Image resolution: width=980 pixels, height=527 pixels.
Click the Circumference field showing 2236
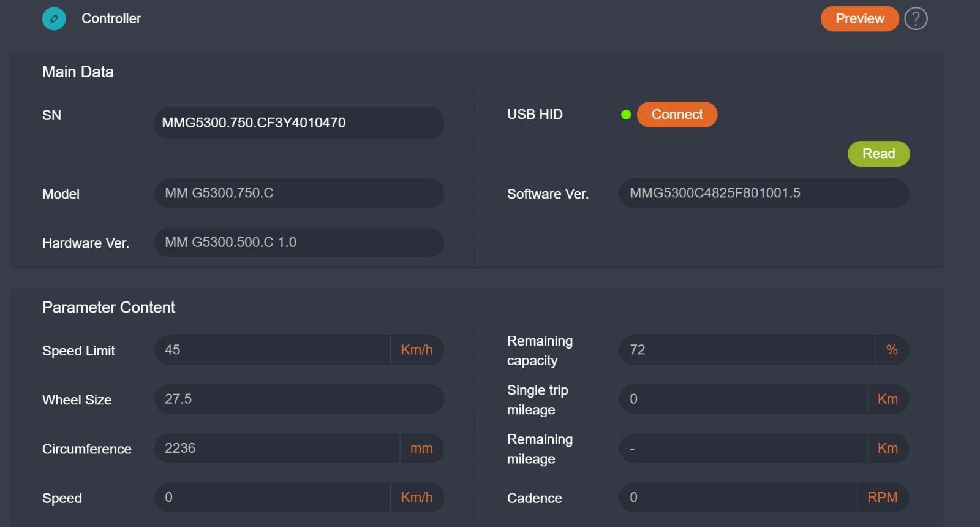[x=277, y=448]
